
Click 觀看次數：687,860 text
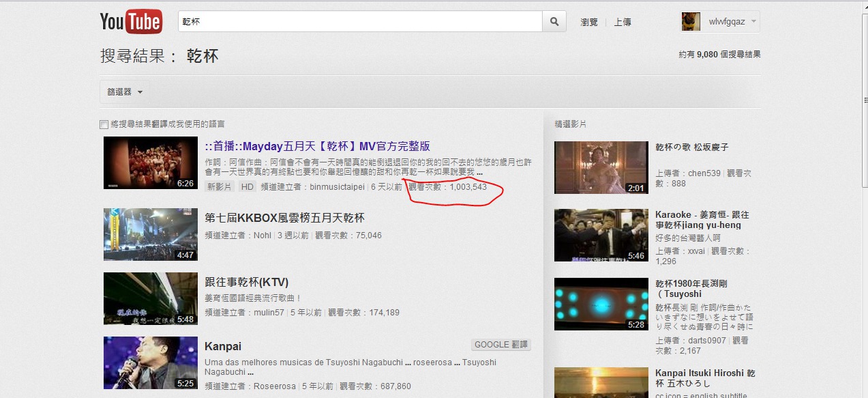tap(375, 386)
